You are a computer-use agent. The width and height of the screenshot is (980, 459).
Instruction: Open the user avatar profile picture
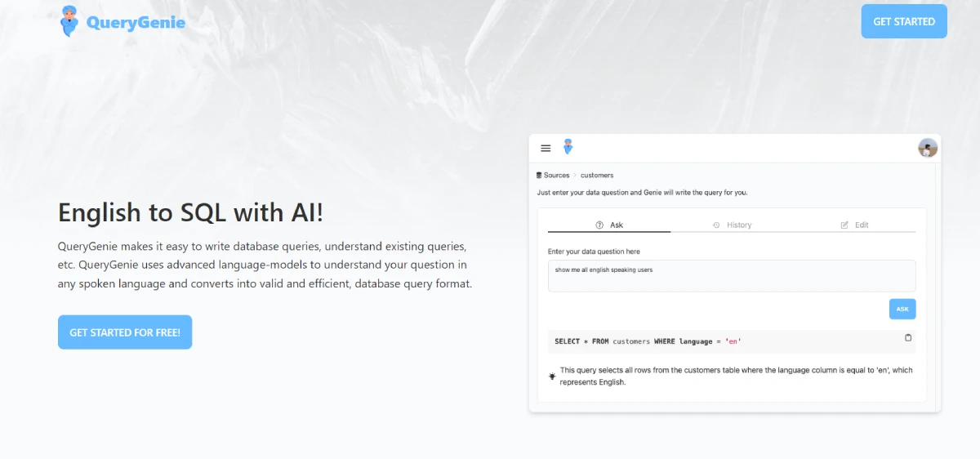coord(928,148)
